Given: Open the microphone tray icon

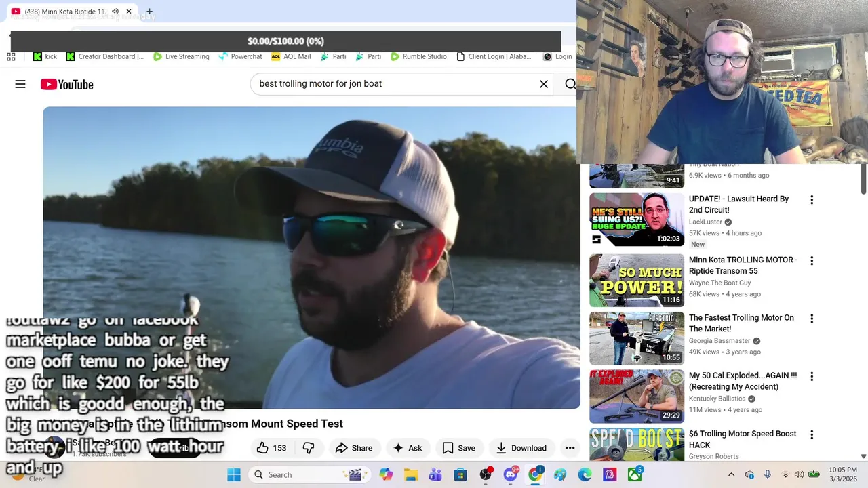Looking at the screenshot, I should tap(767, 474).
